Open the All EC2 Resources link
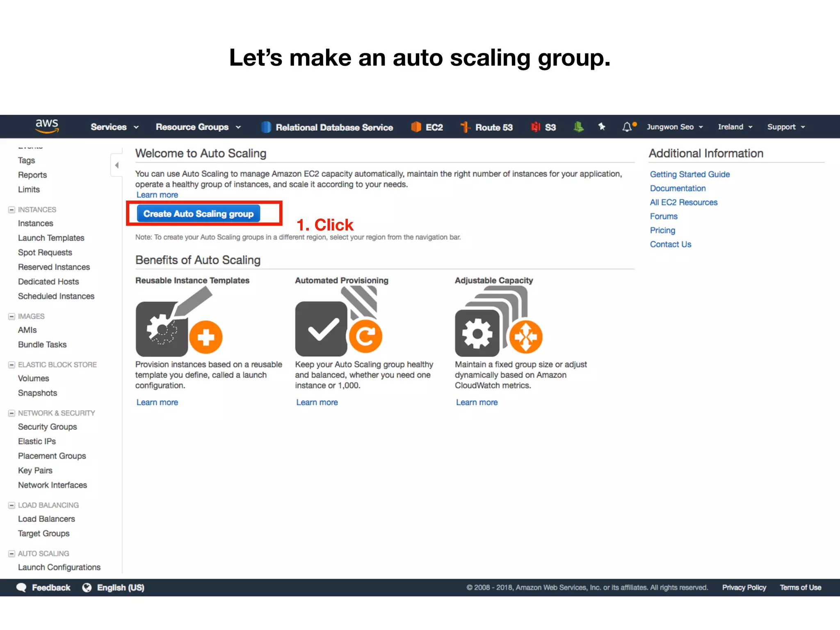Image resolution: width=840 pixels, height=630 pixels. click(684, 202)
